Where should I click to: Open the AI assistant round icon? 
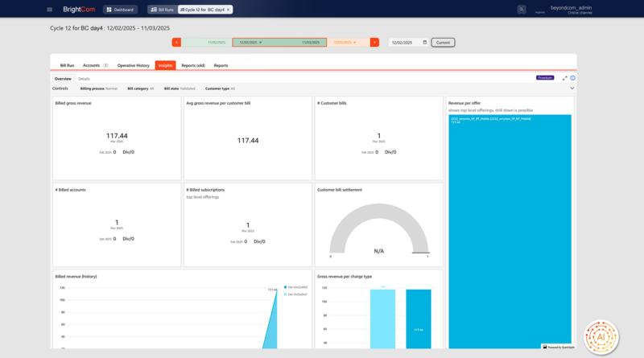pos(601,337)
